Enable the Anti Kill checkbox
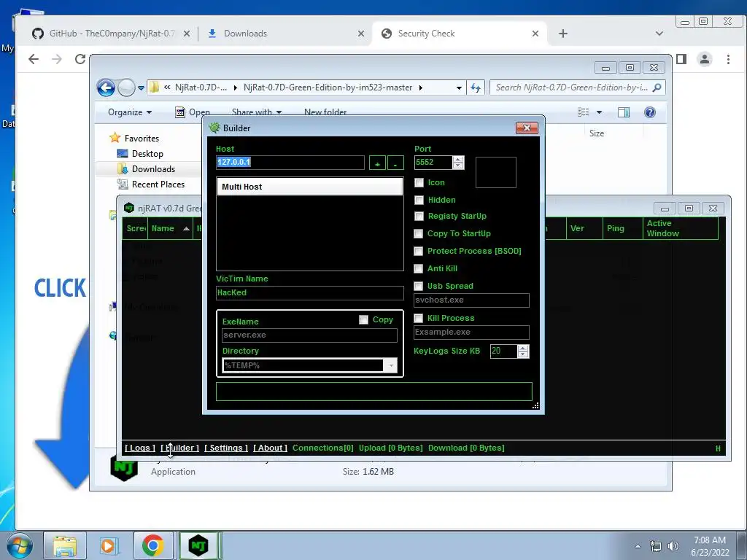The image size is (747, 560). coord(418,268)
